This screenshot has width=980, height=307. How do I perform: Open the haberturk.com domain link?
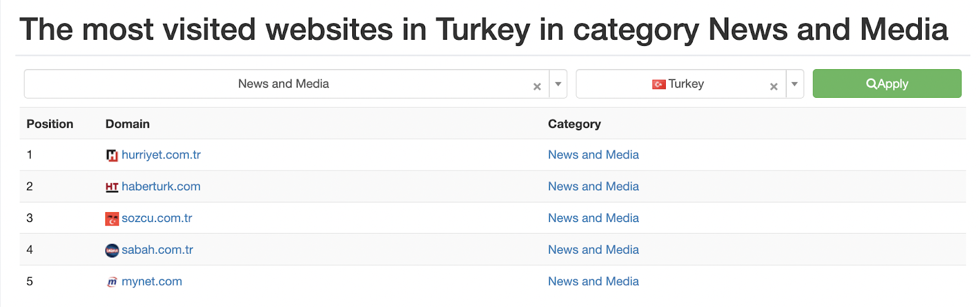[x=161, y=187]
